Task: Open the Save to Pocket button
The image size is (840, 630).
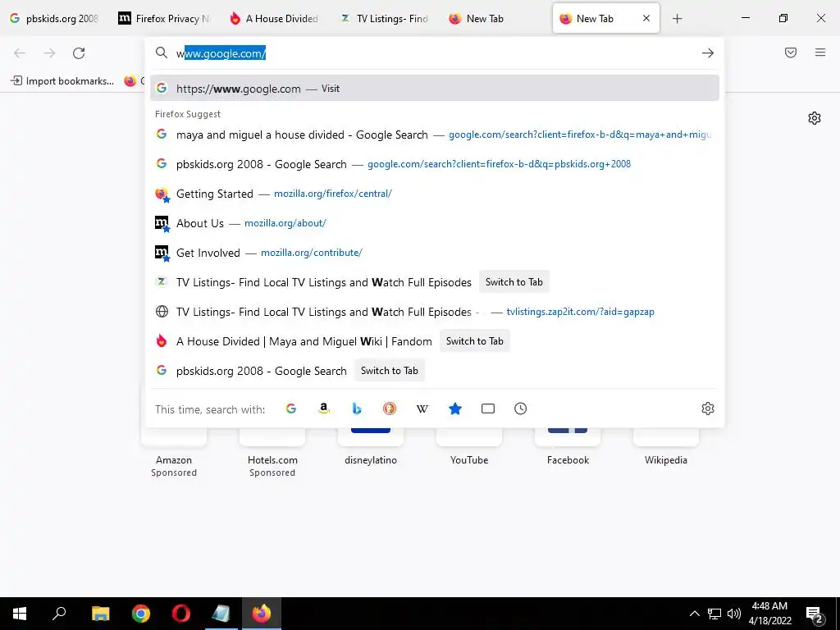Action: pyautogui.click(x=791, y=52)
